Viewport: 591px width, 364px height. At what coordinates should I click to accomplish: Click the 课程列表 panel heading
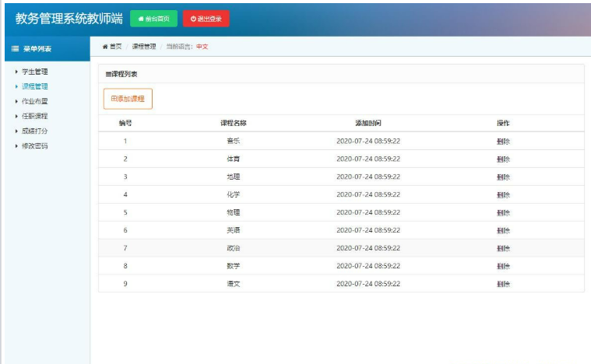tap(121, 74)
